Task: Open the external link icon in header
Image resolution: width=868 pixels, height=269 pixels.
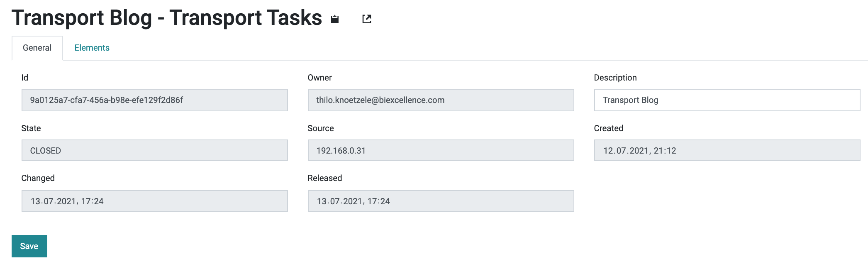Action: click(x=367, y=19)
